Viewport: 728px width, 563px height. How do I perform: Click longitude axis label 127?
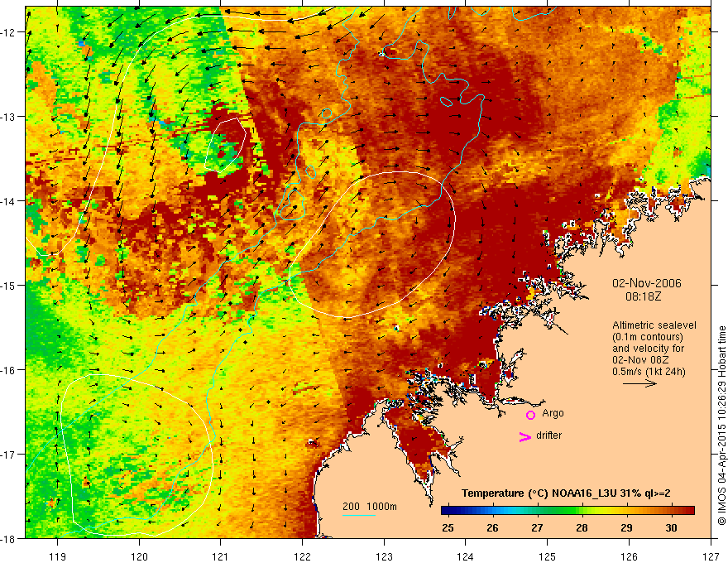coord(711,556)
